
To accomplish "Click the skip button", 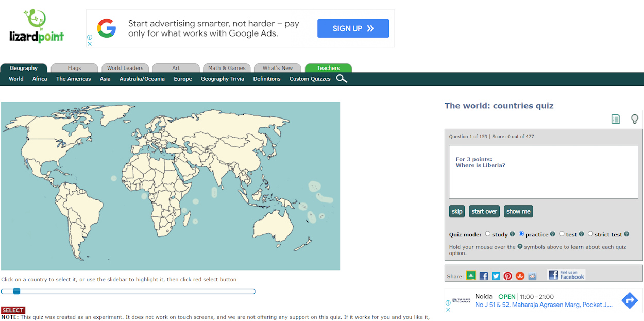I will click(457, 211).
